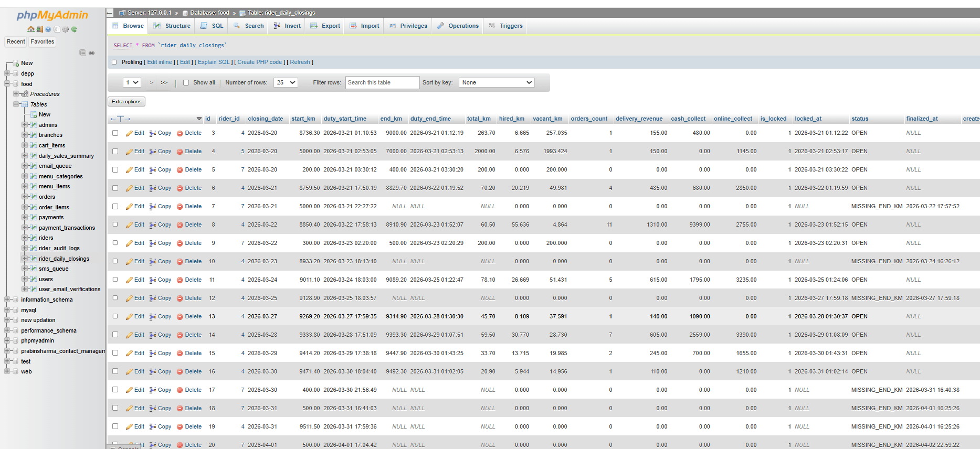Select the checkbox for row id 16
980x449 pixels.
115,372
